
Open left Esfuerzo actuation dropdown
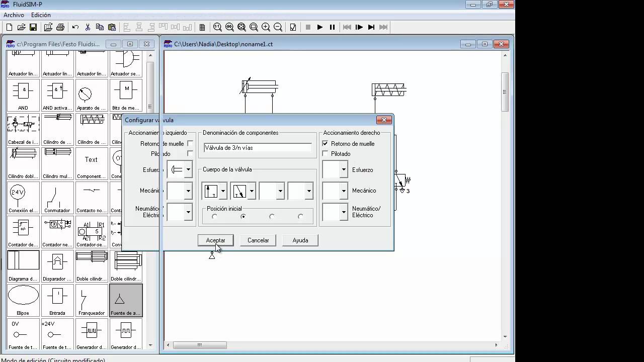click(188, 169)
